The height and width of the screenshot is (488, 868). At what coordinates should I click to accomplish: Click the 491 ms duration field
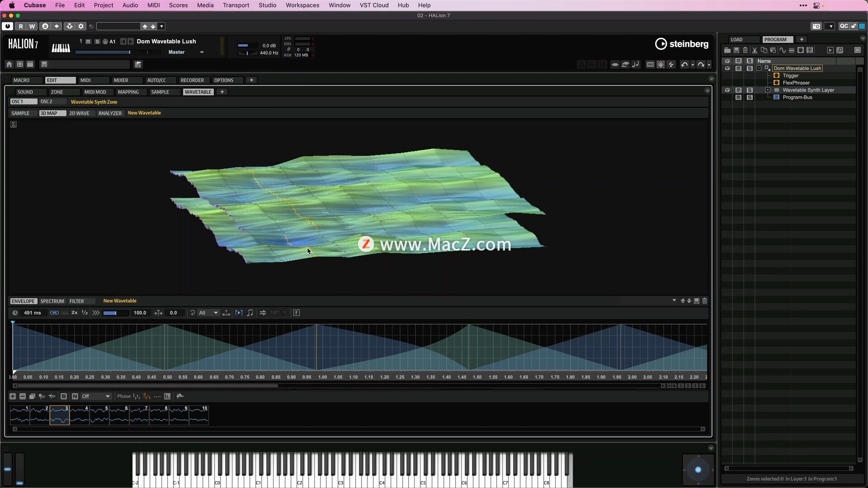pos(33,313)
